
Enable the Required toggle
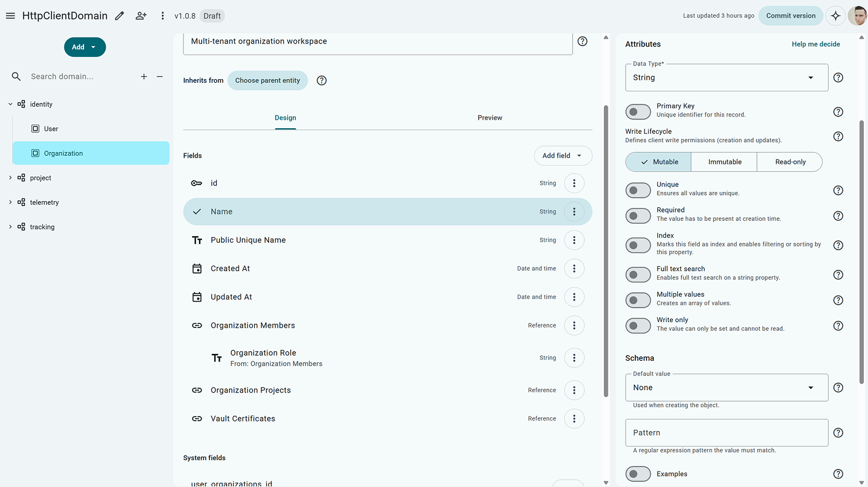coord(638,216)
